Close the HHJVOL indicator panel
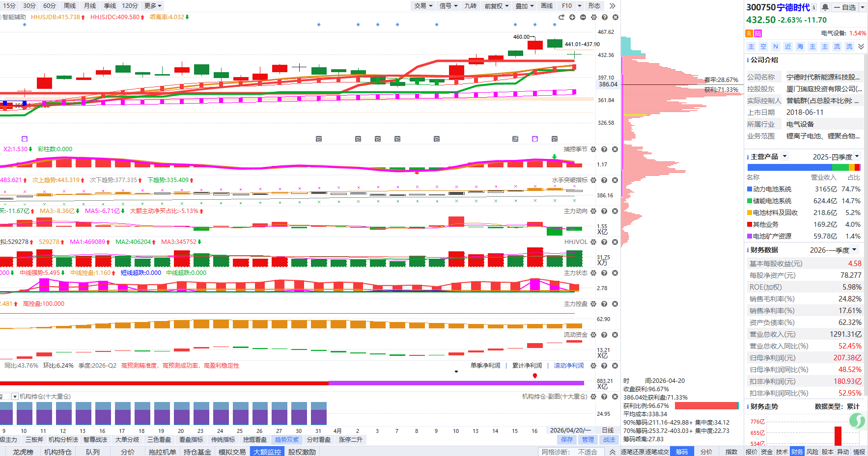The width and height of the screenshot is (868, 456). tap(615, 242)
